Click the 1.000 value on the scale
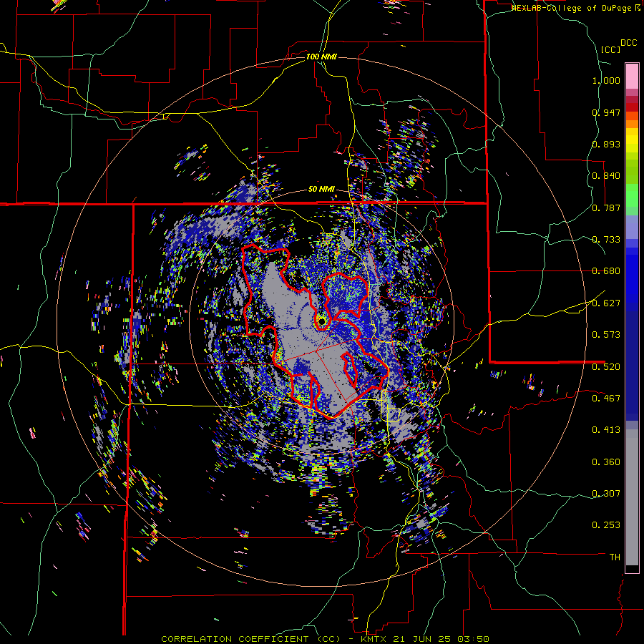Screen dimensions: 644x644 (606, 80)
